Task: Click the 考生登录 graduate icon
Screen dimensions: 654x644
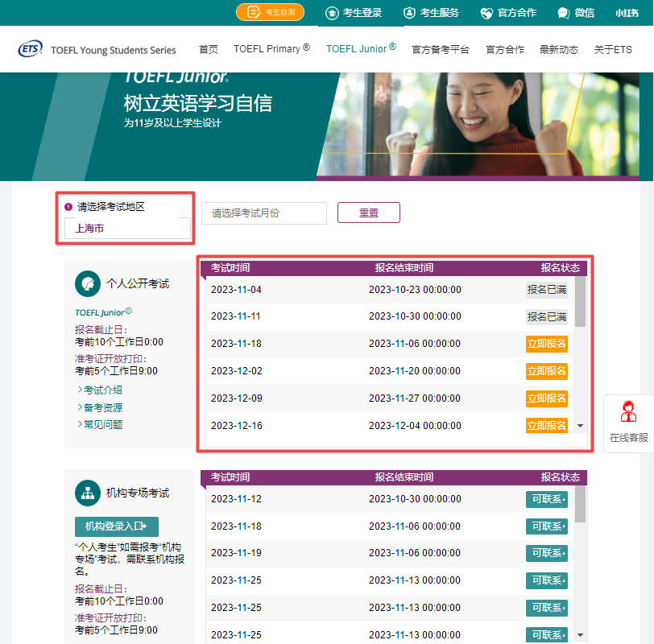Action: (332, 13)
